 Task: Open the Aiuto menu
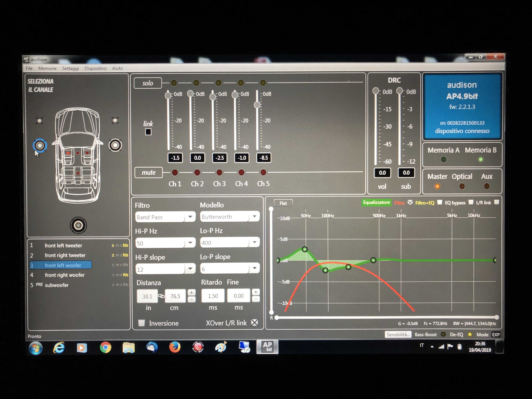pyautogui.click(x=117, y=68)
